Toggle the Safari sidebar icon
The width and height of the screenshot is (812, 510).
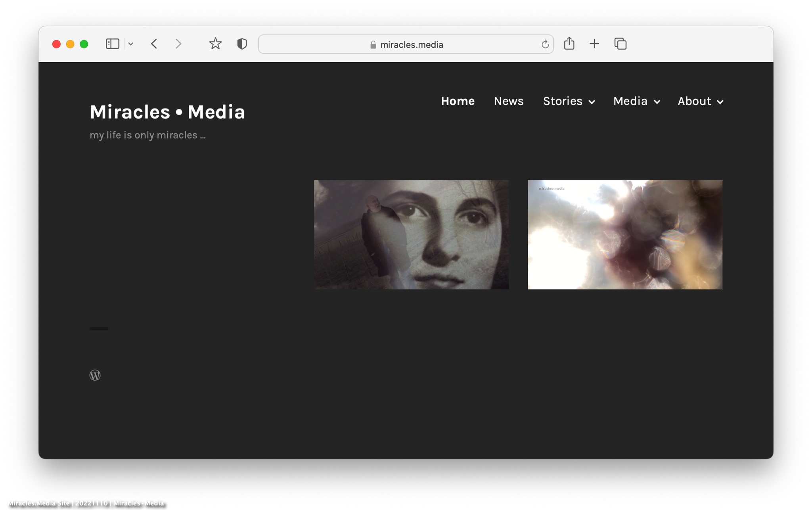tap(112, 44)
